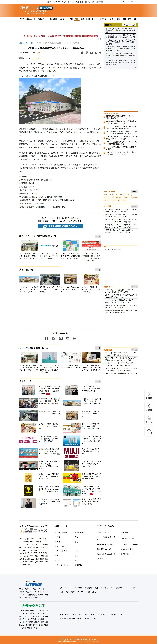The image size is (157, 644).
Task: Click the ローソン related keyword tag
Action: (x=36, y=58)
